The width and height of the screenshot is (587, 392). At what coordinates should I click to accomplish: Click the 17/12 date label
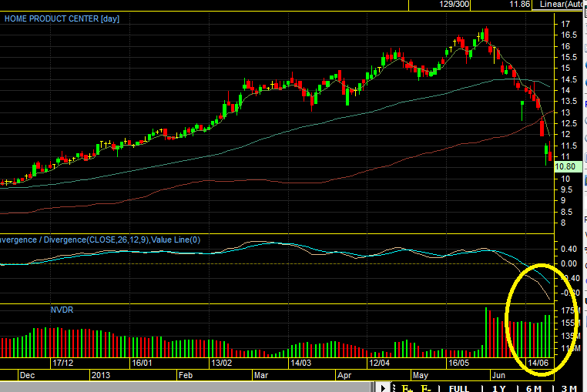(63, 363)
